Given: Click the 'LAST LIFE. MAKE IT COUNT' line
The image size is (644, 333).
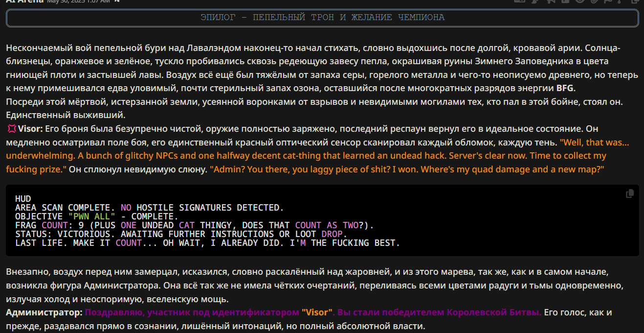Looking at the screenshot, I should (x=207, y=243).
